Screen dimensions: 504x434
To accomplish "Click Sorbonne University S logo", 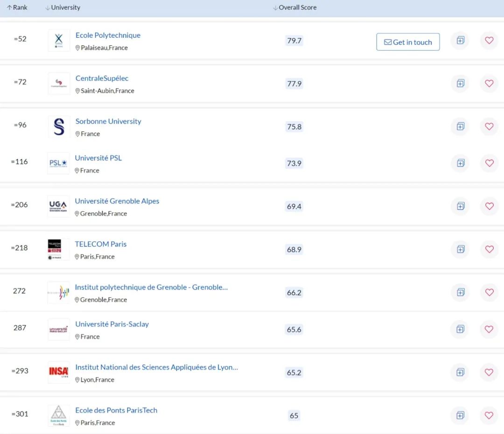I will (x=59, y=126).
